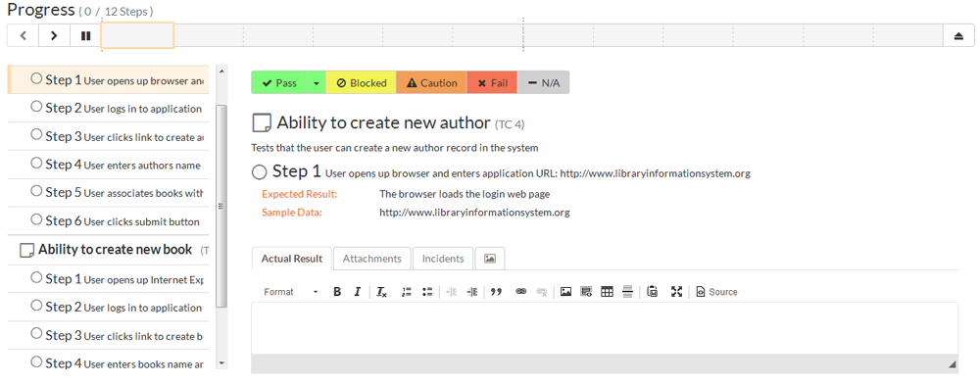Select Step 4 User enters authors name
Viewport: 980px width, 384px height.
pos(109,165)
